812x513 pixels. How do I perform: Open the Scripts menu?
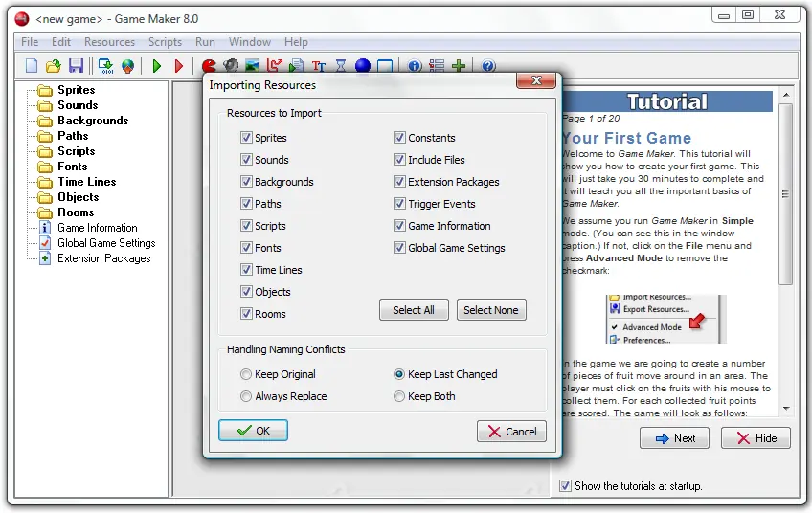point(165,42)
